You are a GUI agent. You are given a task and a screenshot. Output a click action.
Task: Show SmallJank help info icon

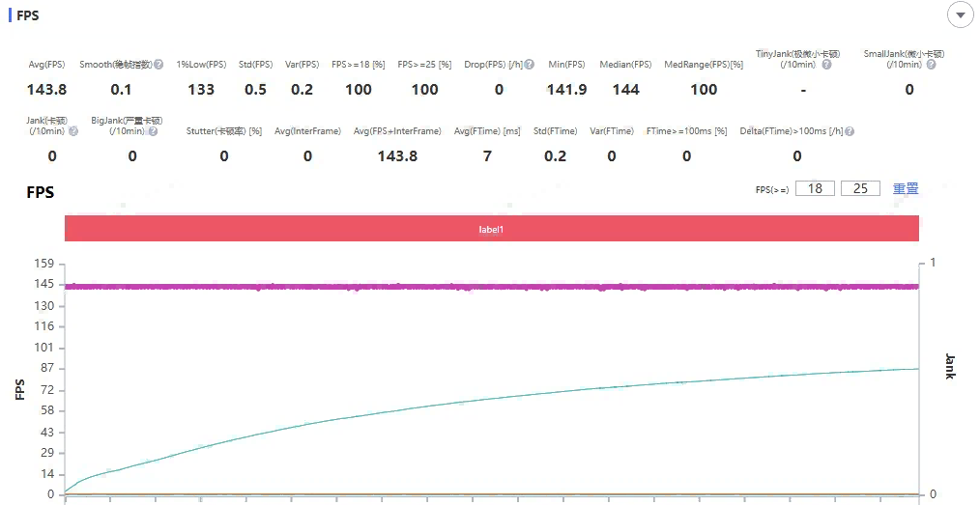point(931,65)
